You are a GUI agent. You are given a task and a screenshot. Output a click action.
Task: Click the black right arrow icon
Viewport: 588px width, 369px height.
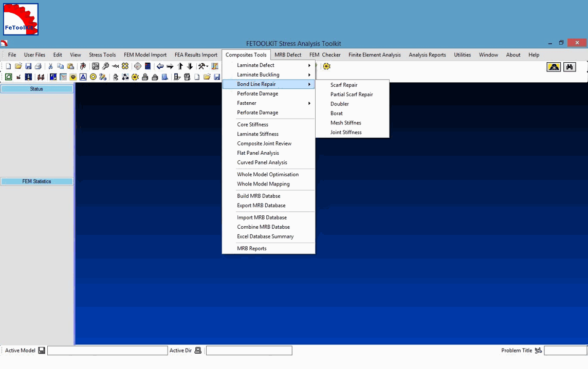coord(170,66)
